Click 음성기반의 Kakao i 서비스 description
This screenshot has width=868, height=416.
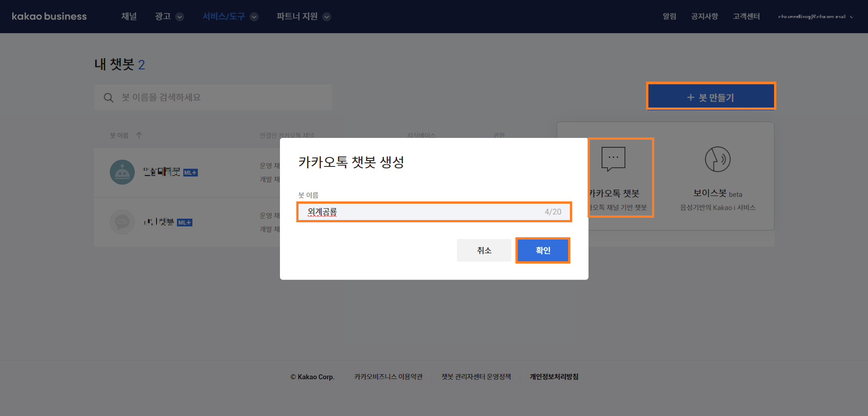(718, 207)
